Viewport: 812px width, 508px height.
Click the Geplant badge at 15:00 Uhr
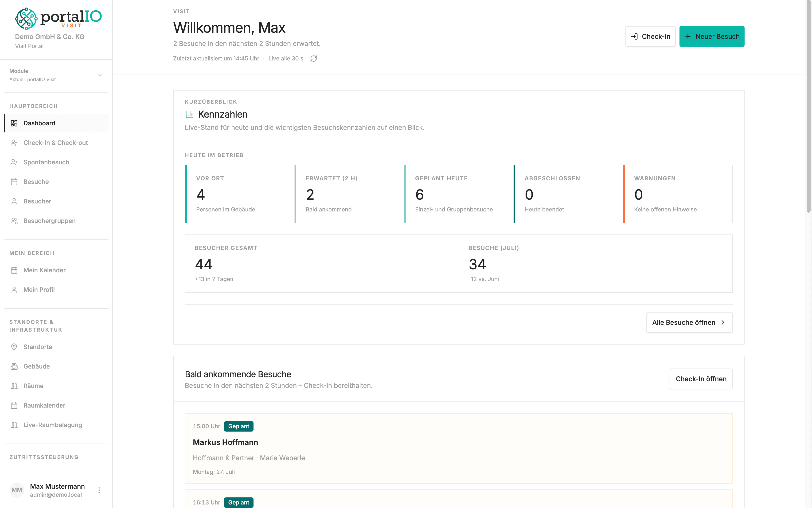[238, 426]
